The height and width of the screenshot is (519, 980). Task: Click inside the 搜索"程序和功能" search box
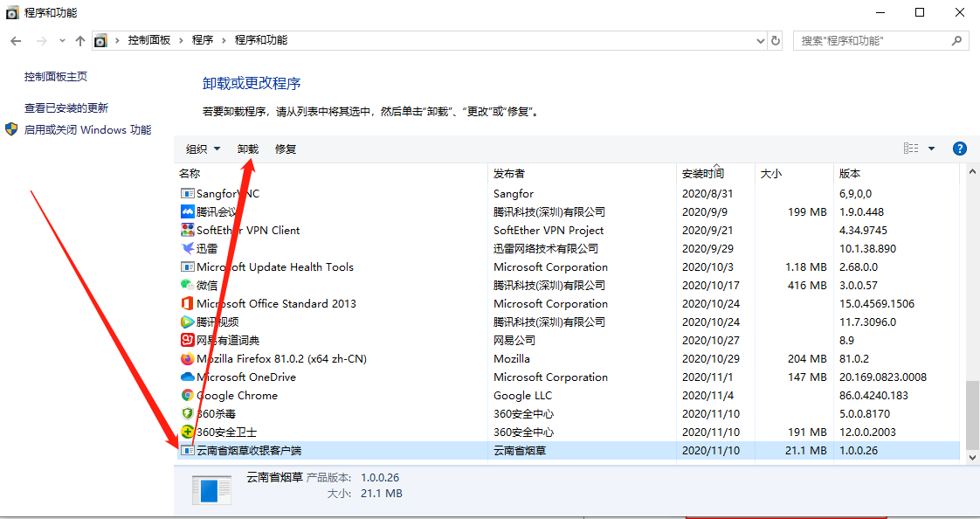pos(873,41)
